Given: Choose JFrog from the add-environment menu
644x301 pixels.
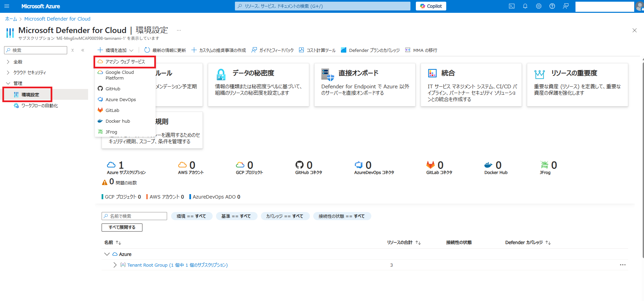Looking at the screenshot, I should click(x=125, y=132).
